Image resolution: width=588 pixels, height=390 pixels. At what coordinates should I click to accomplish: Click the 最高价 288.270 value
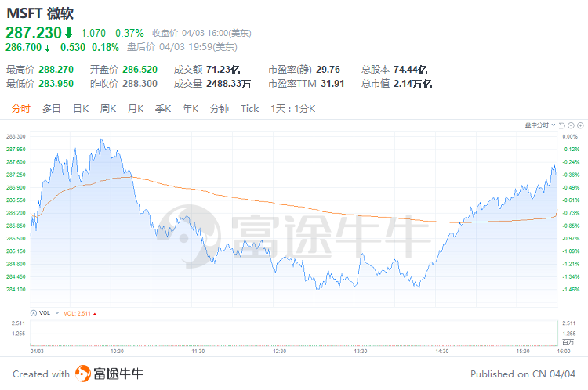56,70
